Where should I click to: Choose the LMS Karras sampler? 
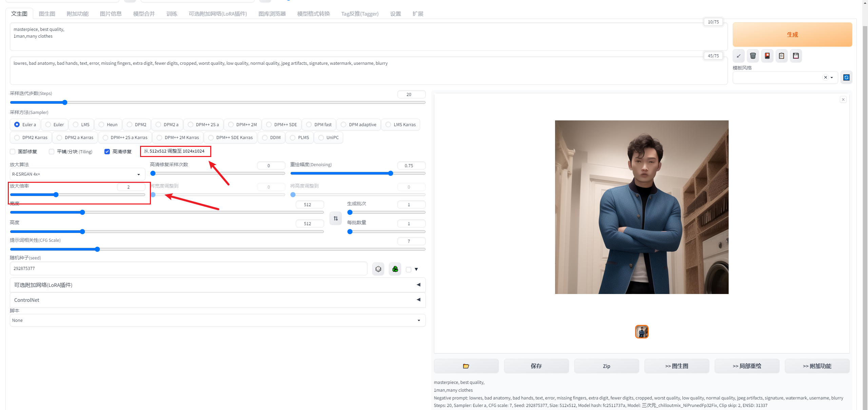tap(401, 124)
